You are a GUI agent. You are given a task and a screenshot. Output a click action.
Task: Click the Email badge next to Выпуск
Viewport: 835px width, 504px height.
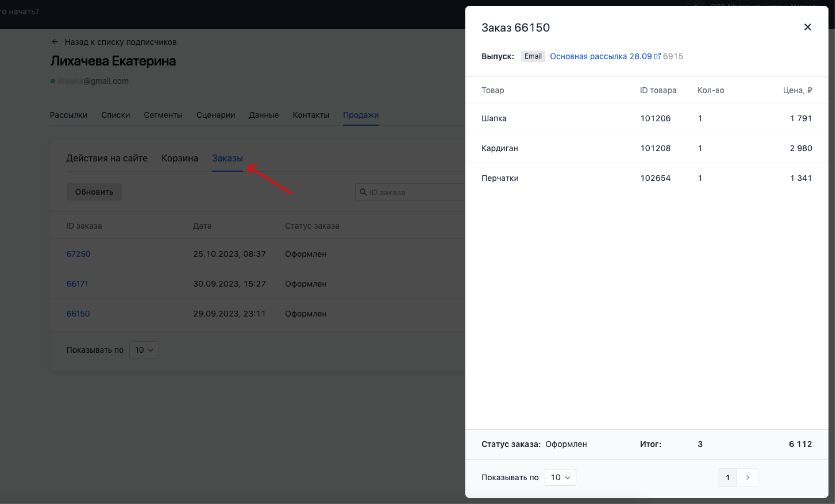[x=533, y=56]
